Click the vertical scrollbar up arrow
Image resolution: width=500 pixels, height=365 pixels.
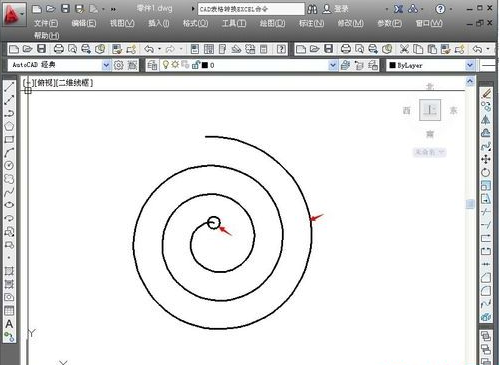click(x=470, y=81)
